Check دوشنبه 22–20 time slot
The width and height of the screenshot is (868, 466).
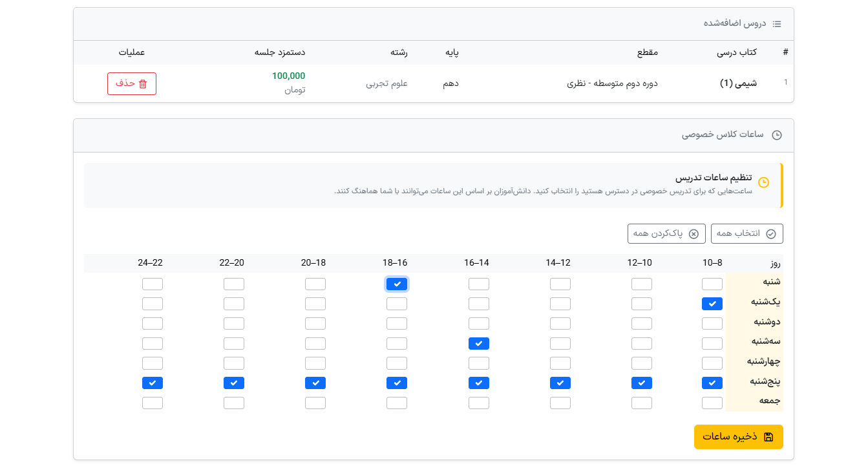(234, 323)
